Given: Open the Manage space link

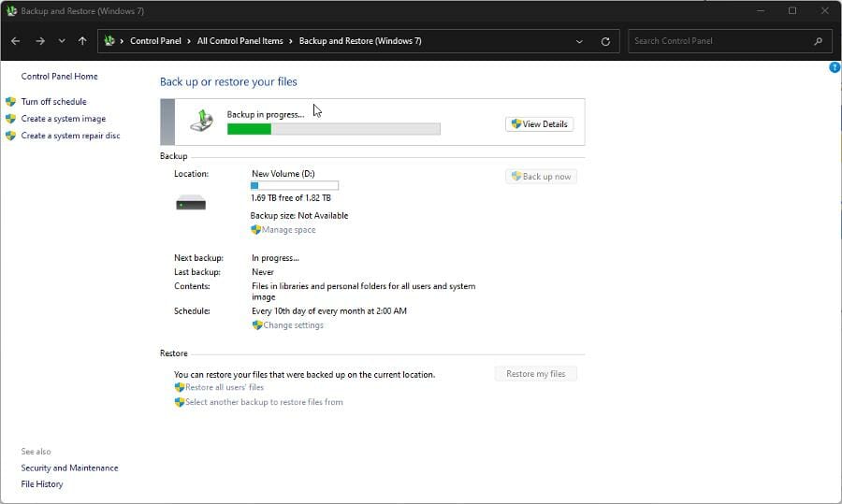Looking at the screenshot, I should [288, 230].
